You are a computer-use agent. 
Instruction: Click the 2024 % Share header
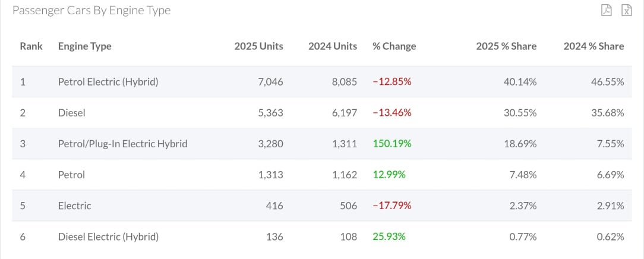coord(594,46)
